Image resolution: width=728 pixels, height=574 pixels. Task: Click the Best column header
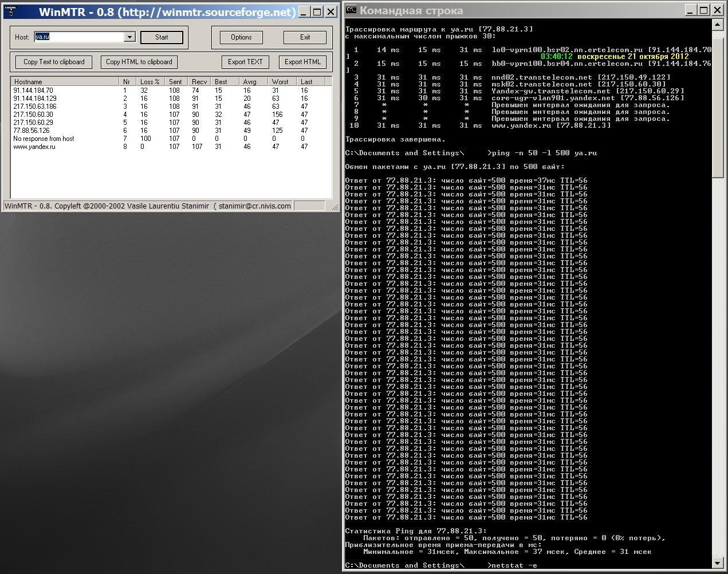(225, 82)
